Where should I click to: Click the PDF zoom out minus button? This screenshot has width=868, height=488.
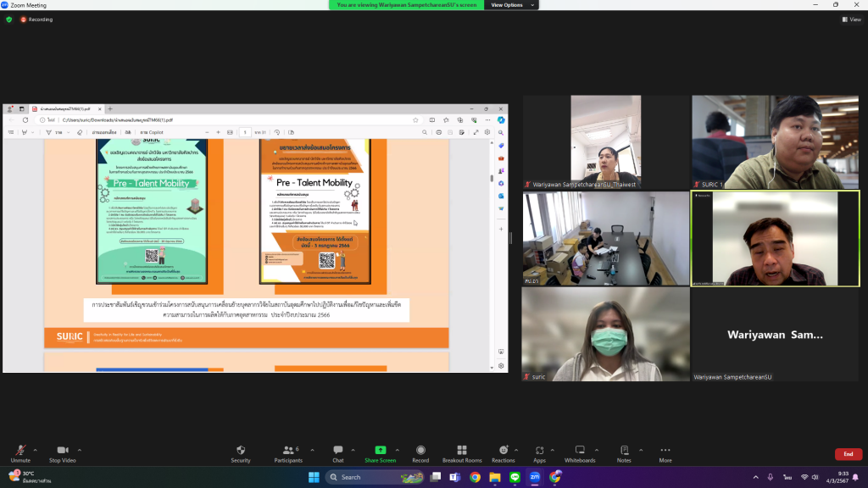[x=207, y=133]
